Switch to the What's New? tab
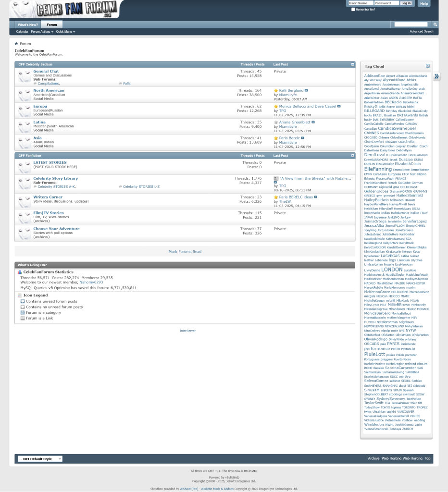Screen dimensions: 448x492 [x=27, y=25]
